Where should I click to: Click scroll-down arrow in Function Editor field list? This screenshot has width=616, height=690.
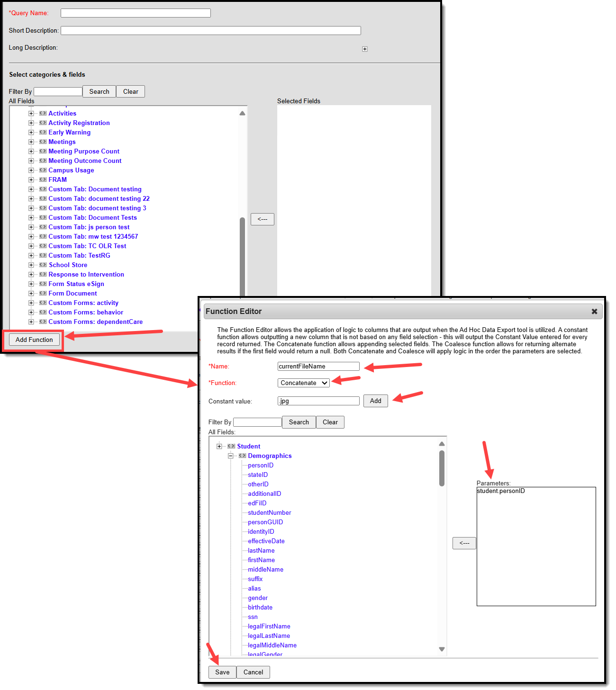point(442,649)
